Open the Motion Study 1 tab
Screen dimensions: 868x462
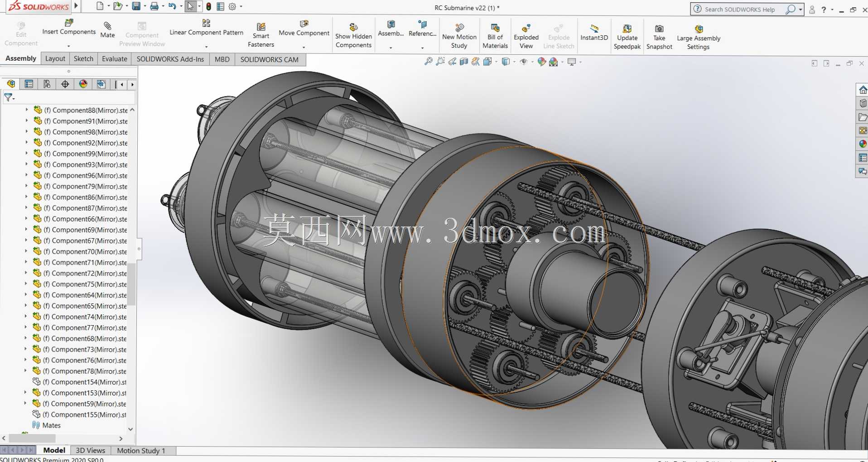pyautogui.click(x=141, y=451)
